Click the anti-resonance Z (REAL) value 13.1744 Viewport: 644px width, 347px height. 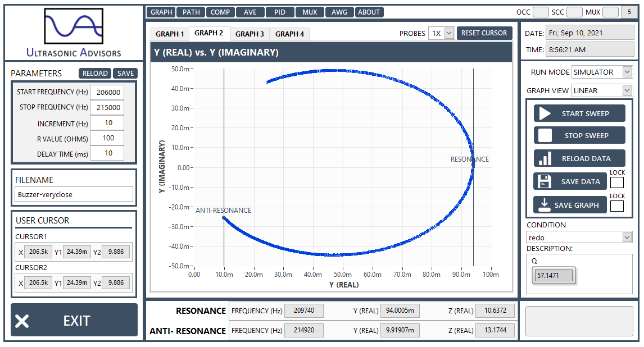495,330
